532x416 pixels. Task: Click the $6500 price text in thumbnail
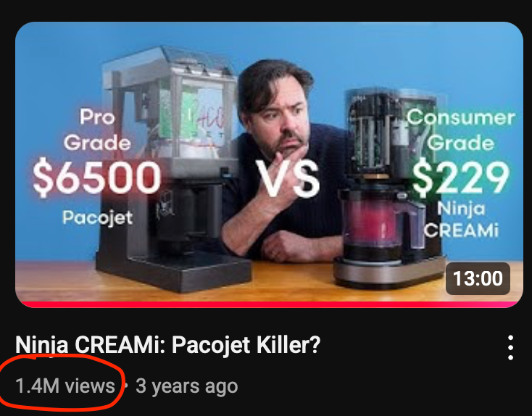(96, 178)
